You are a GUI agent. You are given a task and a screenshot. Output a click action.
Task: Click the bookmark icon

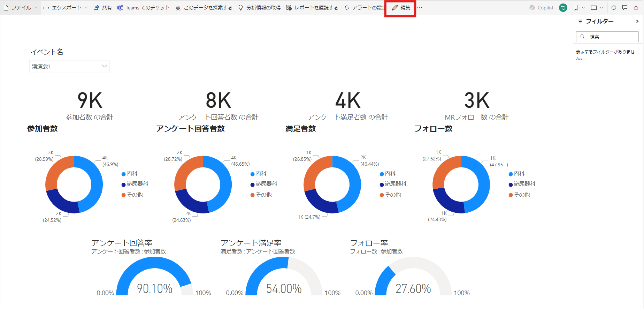[x=576, y=8]
